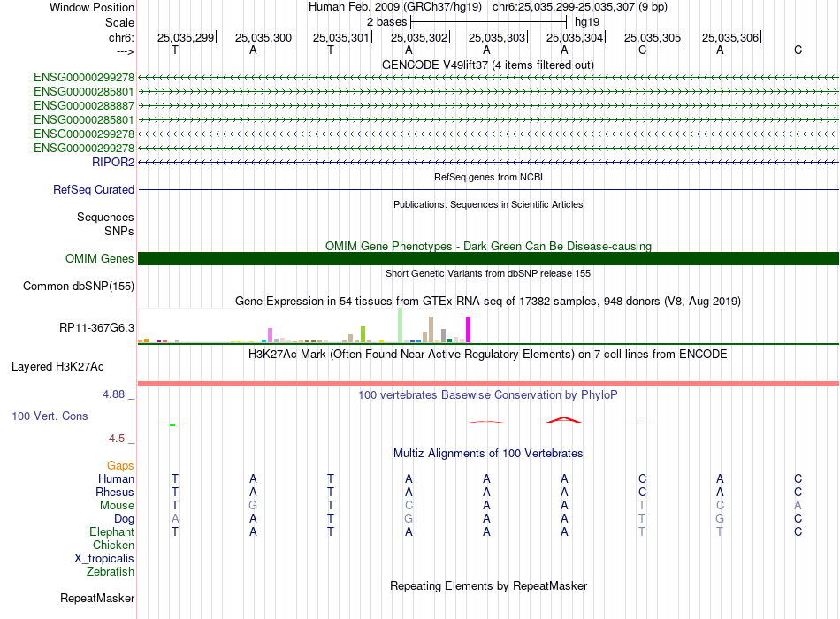Select the orange Gaps label
Image resolution: width=840 pixels, height=619 pixels.
(120, 466)
